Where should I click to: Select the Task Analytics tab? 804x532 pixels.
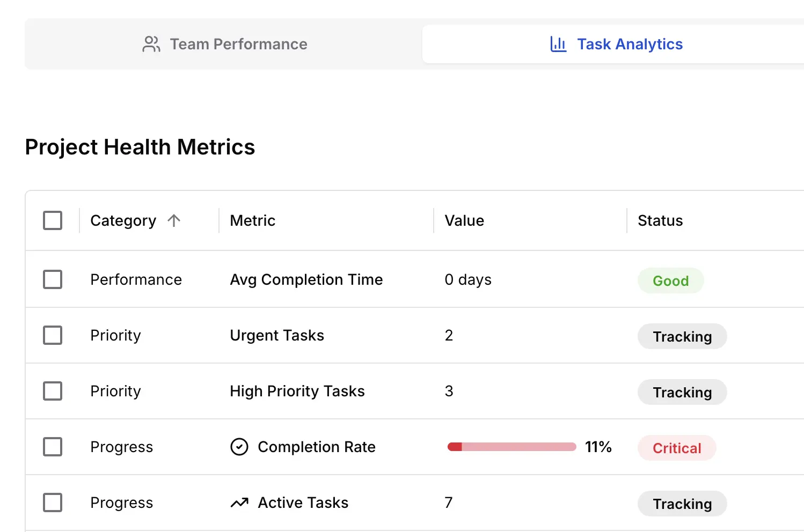click(616, 44)
